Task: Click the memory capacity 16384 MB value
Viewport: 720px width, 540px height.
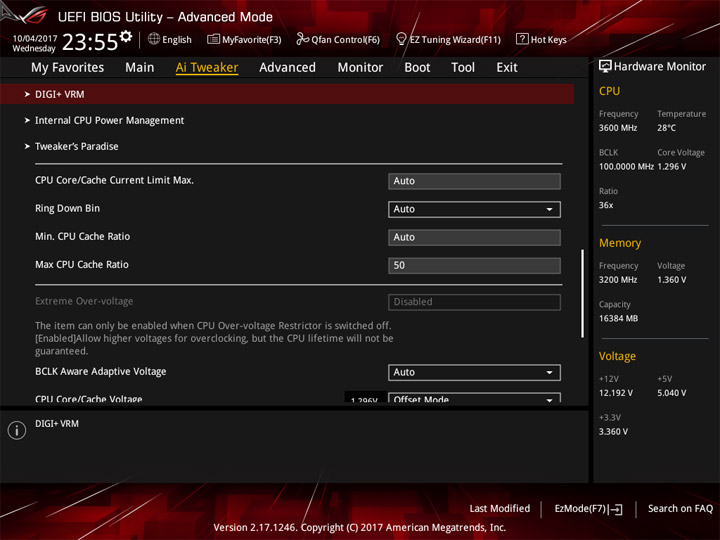Action: coord(619,319)
